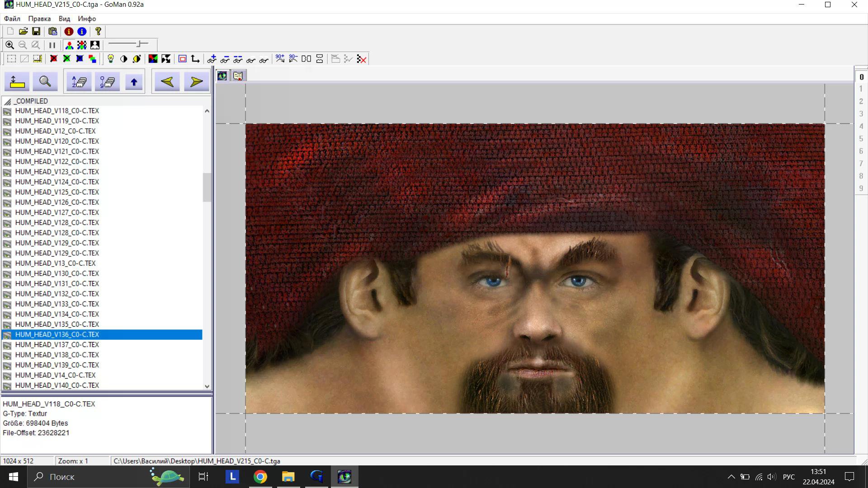Rotate image 90 degrees clockwise
The width and height of the screenshot is (868, 488).
point(280,59)
